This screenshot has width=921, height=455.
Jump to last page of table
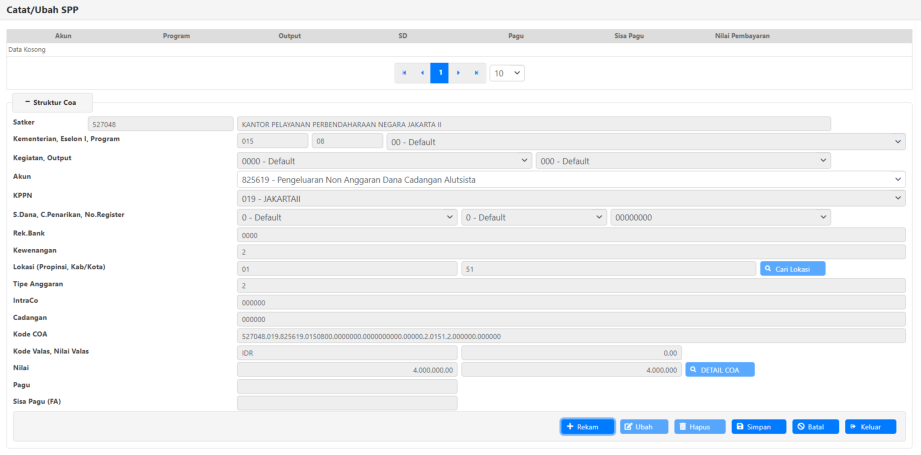tap(477, 73)
